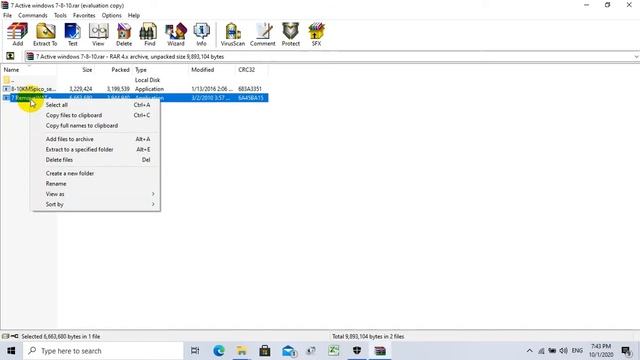The height and width of the screenshot is (360, 640).
Task: Launch the Wizard tool
Action: [x=176, y=34]
